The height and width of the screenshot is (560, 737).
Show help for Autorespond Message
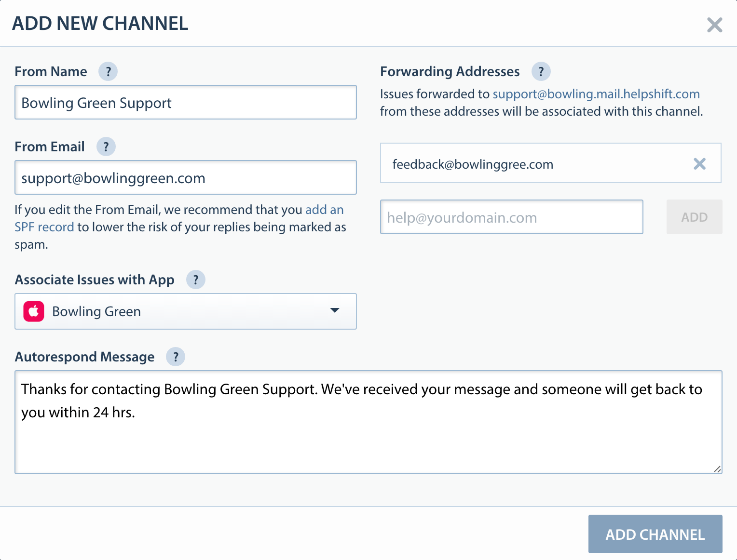coord(176,357)
